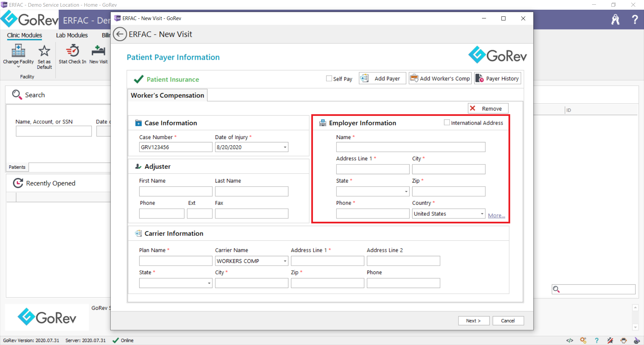Switch to the Lab Modules tab

[72, 35]
